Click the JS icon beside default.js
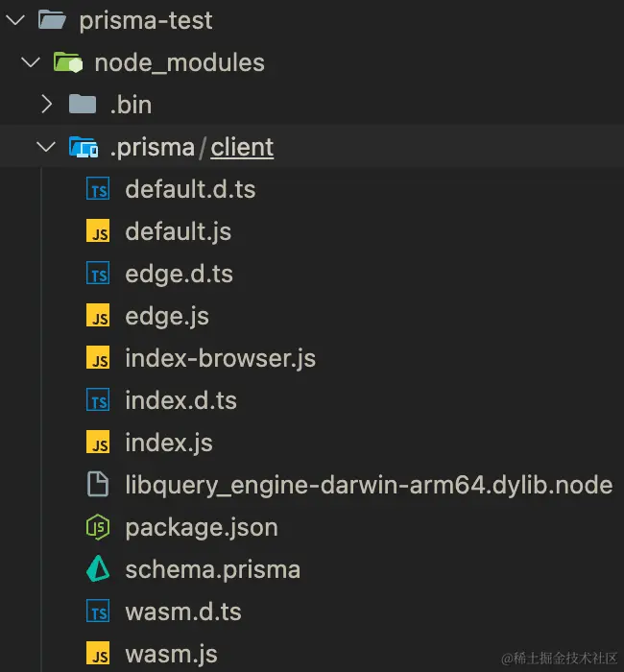This screenshot has height=672, width=624. (98, 231)
